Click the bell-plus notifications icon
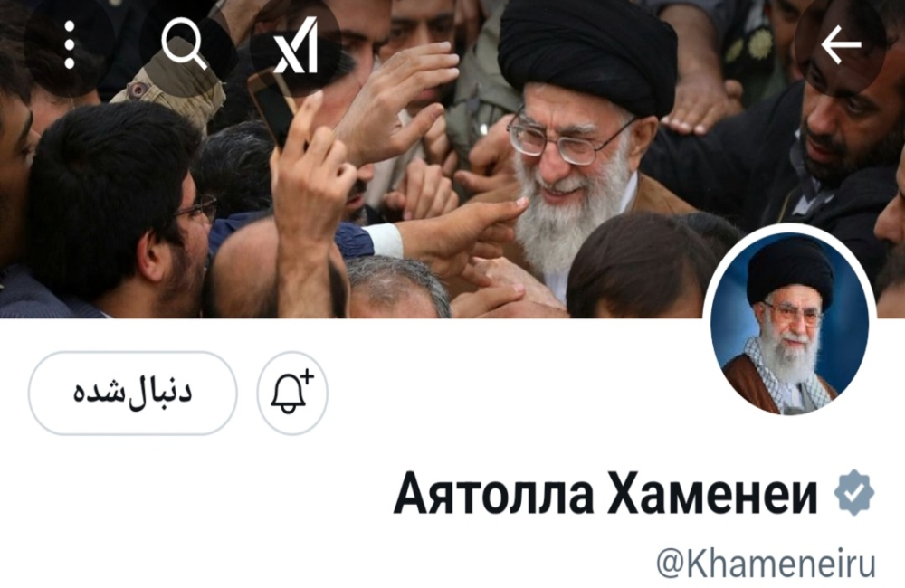This screenshot has width=905, height=588. click(x=292, y=393)
